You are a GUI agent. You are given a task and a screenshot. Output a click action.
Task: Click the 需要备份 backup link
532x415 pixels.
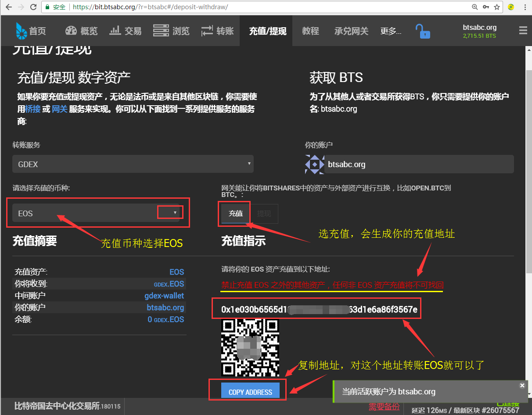(x=384, y=407)
